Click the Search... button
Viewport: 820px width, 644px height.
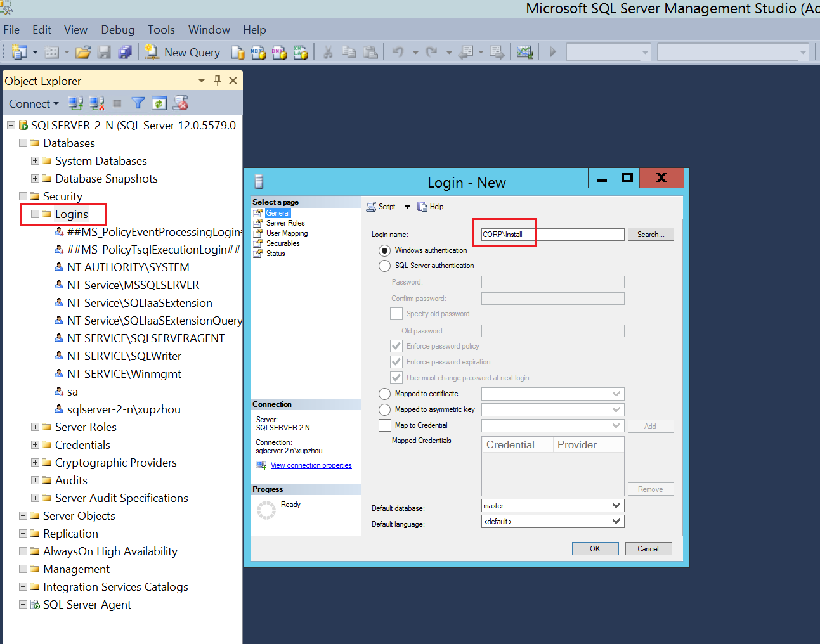pos(651,235)
